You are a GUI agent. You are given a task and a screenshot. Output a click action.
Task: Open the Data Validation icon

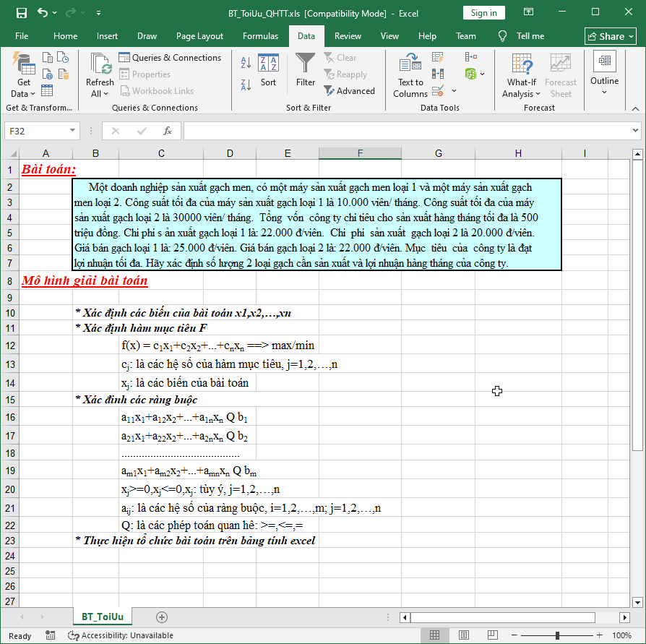[437, 92]
